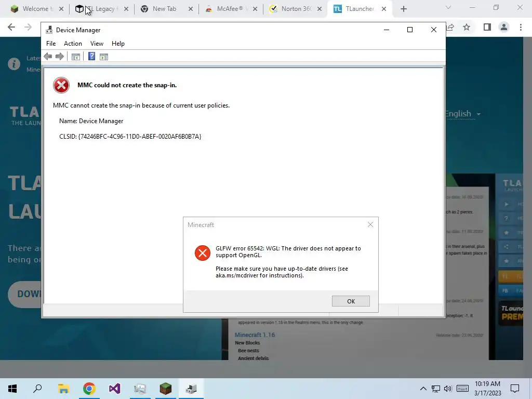The height and width of the screenshot is (399, 532).
Task: Close the New Tab browser tab
Action: 191,9
